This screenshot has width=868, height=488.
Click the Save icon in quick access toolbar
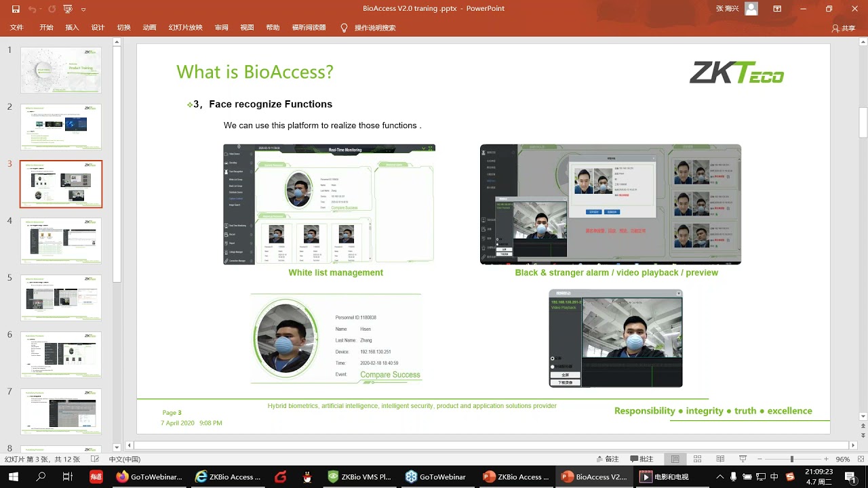click(16, 9)
